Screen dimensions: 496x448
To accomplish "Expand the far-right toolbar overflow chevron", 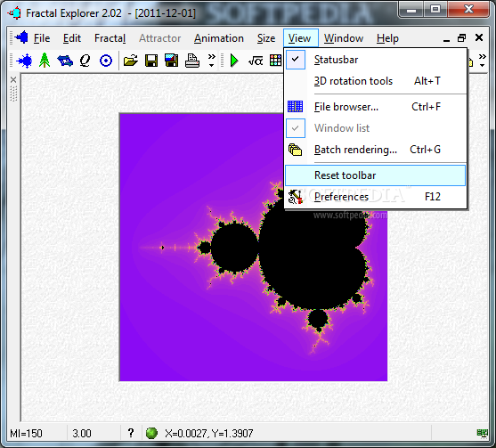I will click(x=482, y=60).
